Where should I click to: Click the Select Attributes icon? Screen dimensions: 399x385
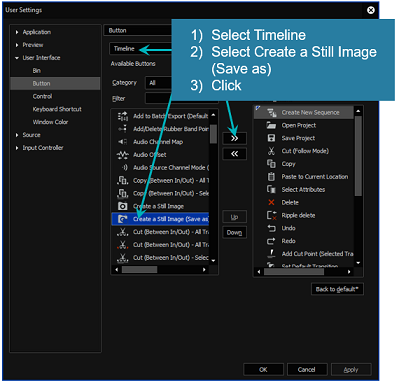(271, 190)
